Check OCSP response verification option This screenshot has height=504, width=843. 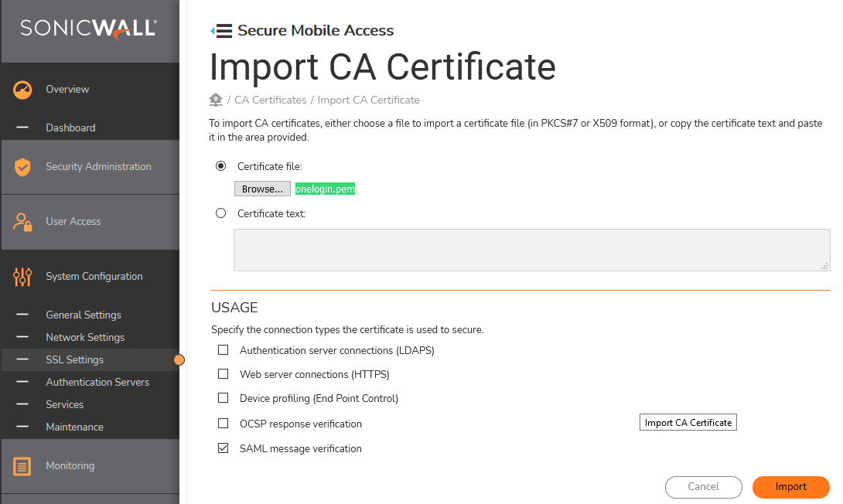click(x=224, y=424)
